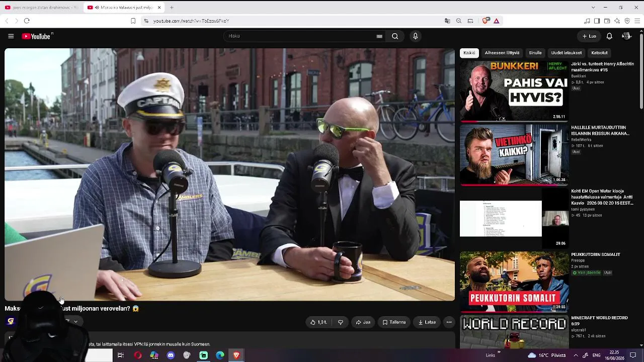Go forward with the browser forward arrow
644x362 pixels.
(16, 21)
